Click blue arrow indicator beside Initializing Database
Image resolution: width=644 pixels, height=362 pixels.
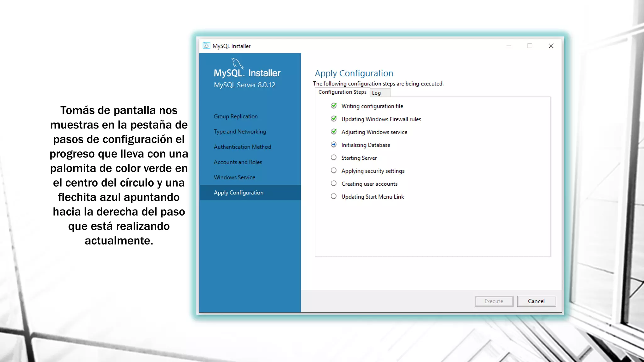(334, 145)
